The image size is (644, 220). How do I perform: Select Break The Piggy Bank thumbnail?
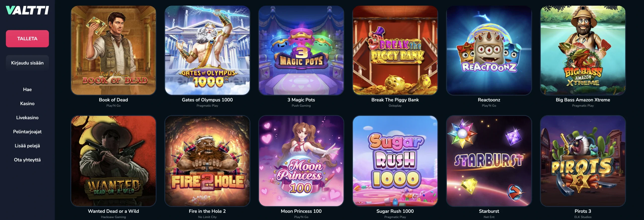tap(395, 50)
